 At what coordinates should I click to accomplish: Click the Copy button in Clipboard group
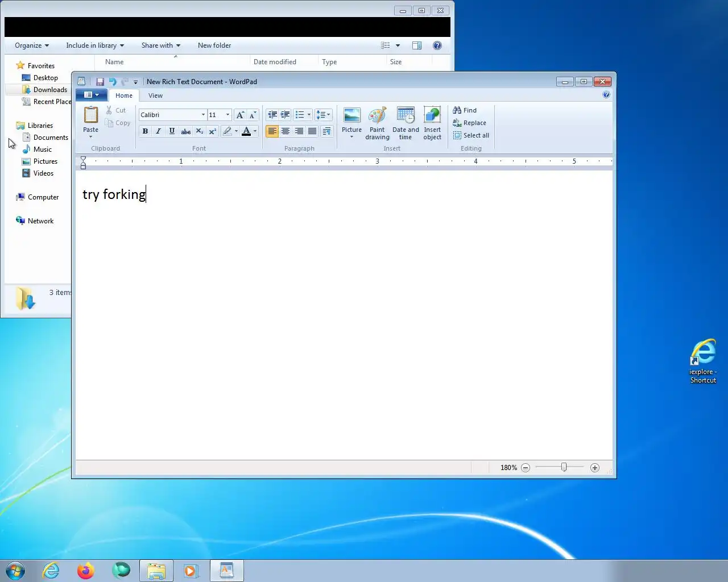[x=118, y=123]
